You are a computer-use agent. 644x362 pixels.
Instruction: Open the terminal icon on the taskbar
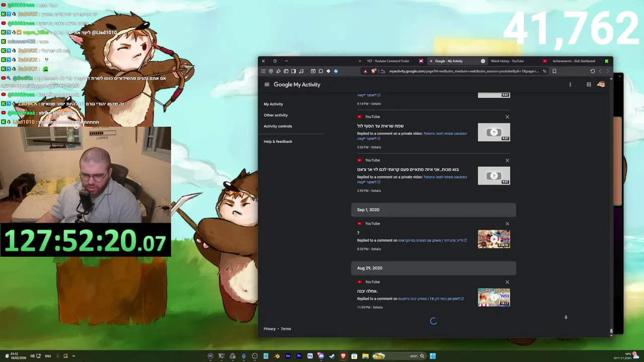point(221,356)
